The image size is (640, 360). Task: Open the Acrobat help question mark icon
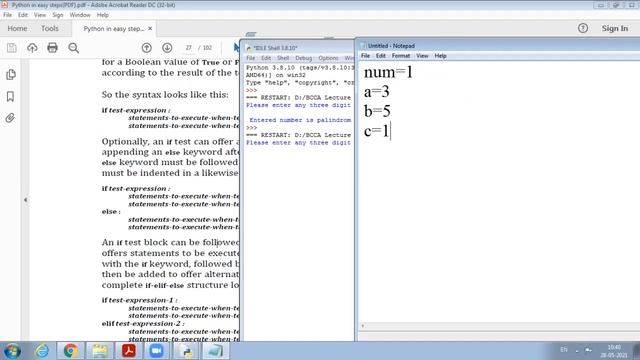pos(583,28)
